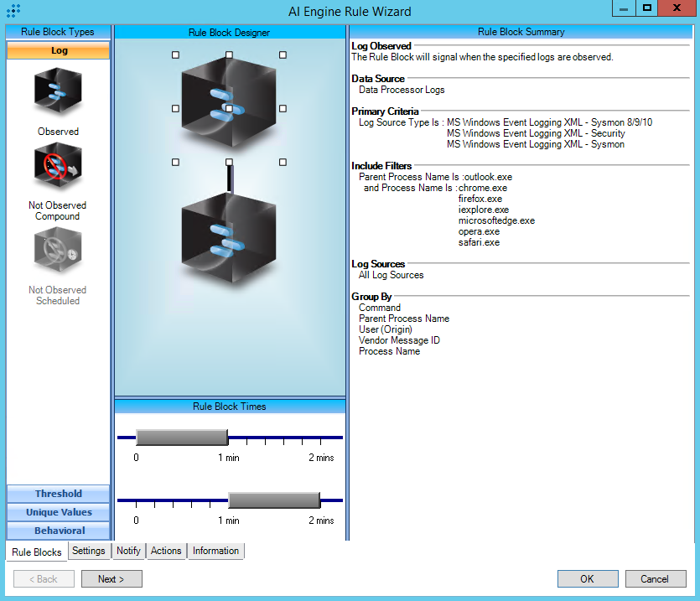Click the link connector between rule blocks
This screenshot has width=700, height=601.
pyautogui.click(x=230, y=178)
